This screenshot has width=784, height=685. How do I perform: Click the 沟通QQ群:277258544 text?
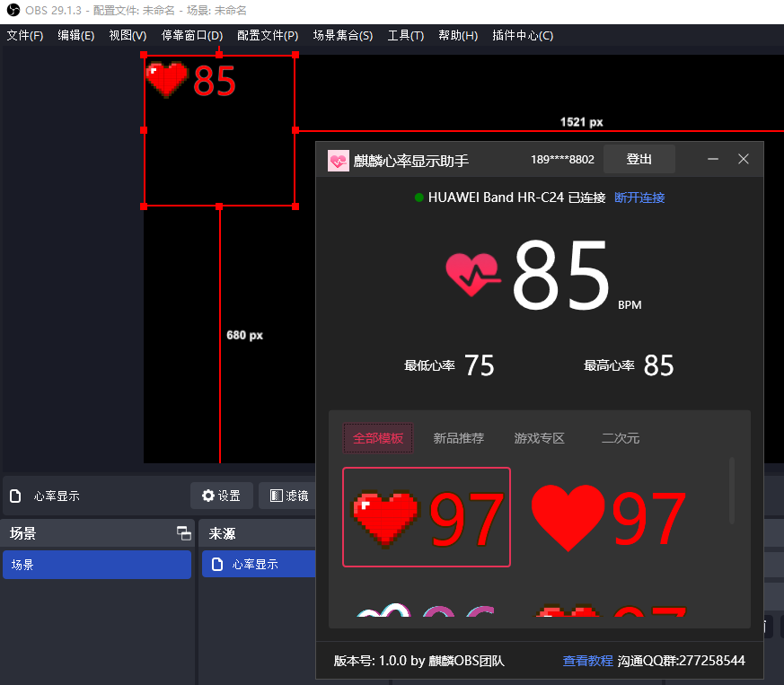pyautogui.click(x=681, y=661)
